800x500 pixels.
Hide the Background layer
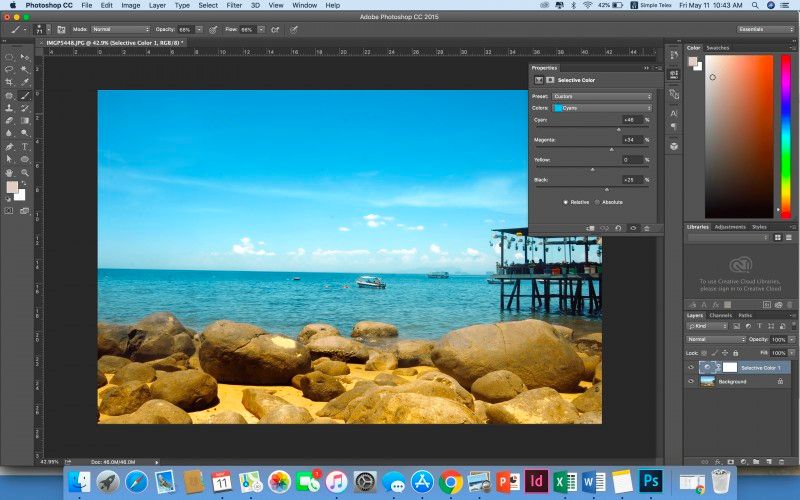click(x=691, y=381)
